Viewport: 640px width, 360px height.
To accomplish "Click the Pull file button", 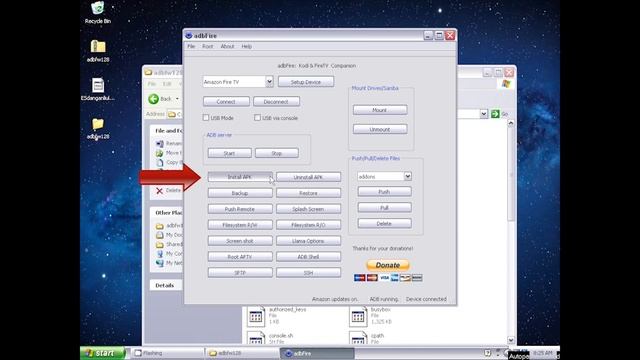I will point(384,207).
